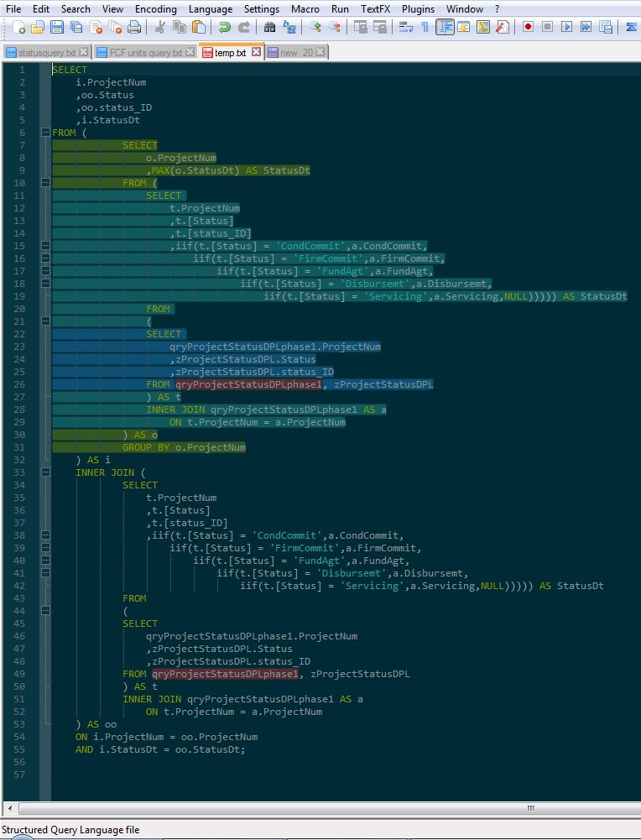641x840 pixels.
Task: Collapse the parenthesis fold at line 21
Action: tap(45, 321)
